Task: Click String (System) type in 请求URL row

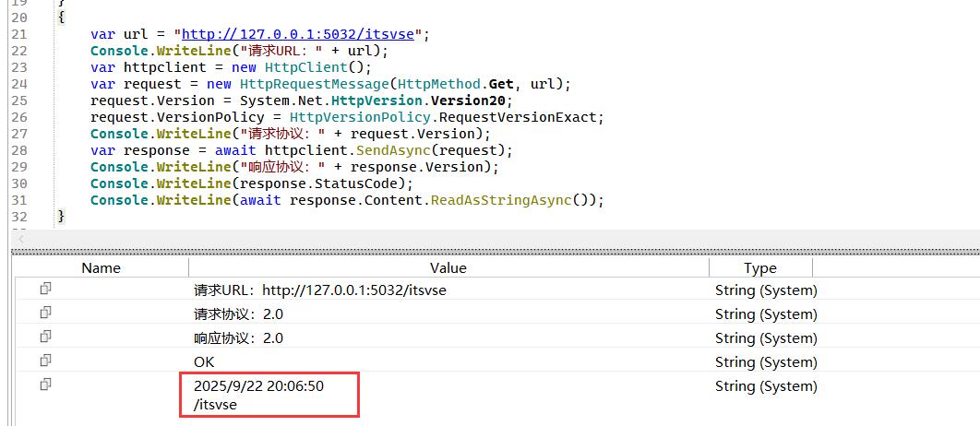Action: click(x=766, y=290)
